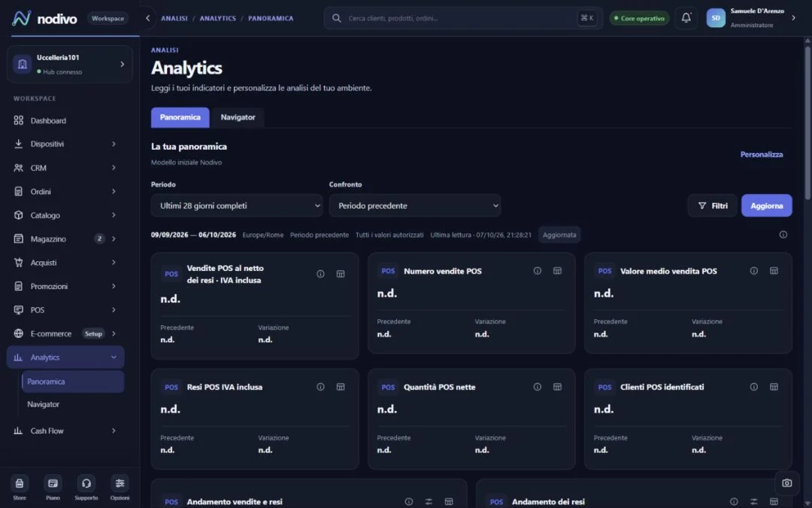
Task: Switch to Navigator tab
Action: (x=238, y=117)
